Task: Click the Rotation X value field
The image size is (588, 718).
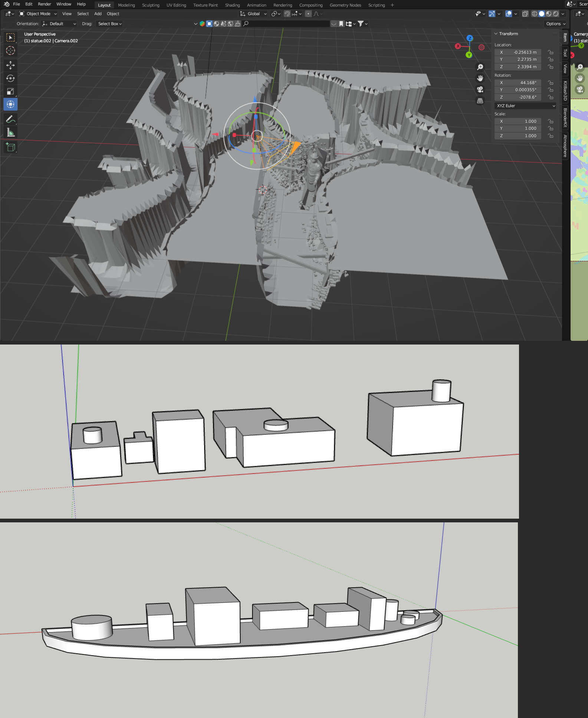Action: [x=518, y=83]
